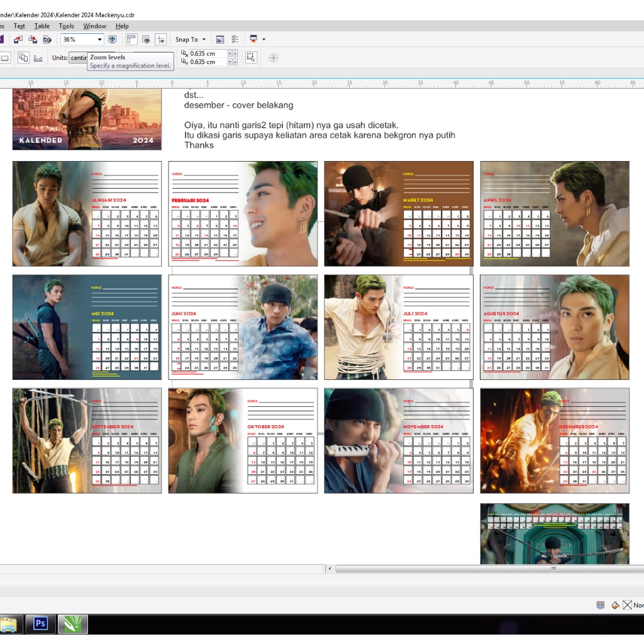Select the Januari 2024 calendar page thumbnail
Screen dimensions: 644x644
(x=87, y=214)
